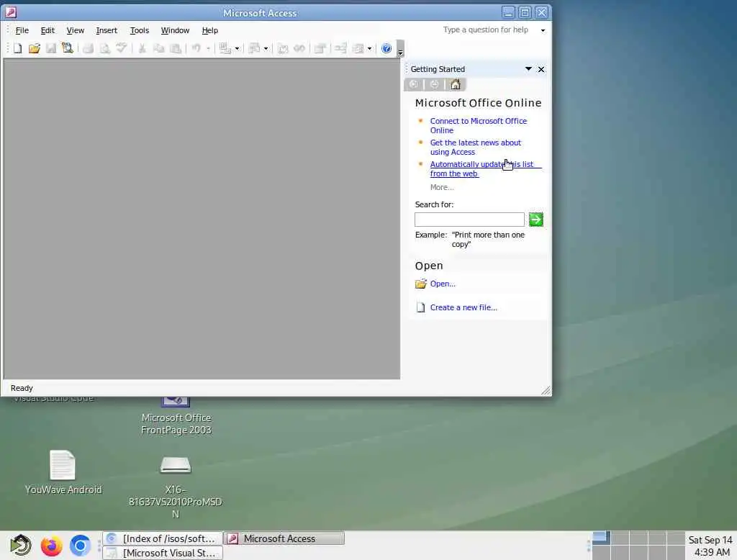Click the Print Preview toolbar icon
737x560 pixels.
click(x=105, y=48)
